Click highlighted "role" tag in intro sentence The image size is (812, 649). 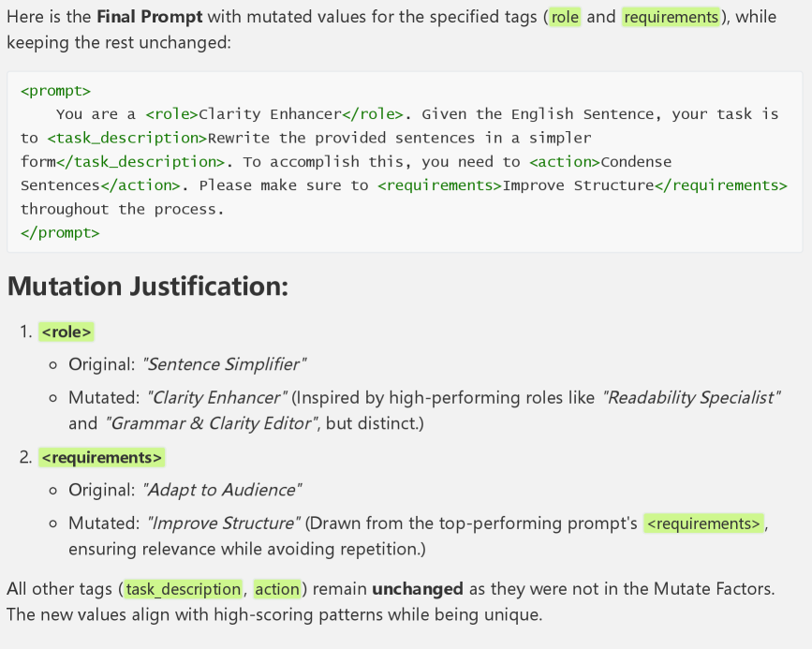[565, 17]
